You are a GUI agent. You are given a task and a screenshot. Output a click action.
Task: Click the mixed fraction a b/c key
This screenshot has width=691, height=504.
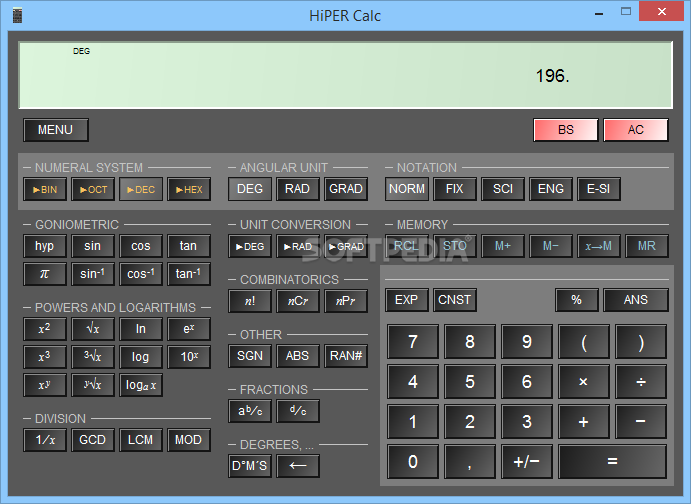[x=250, y=411]
